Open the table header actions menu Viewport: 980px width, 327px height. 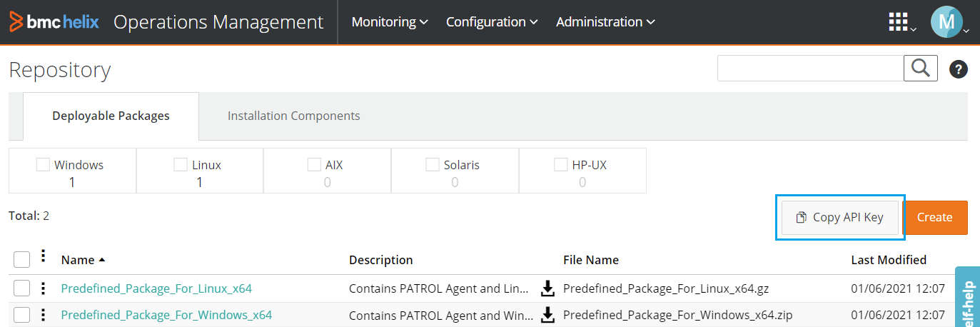click(43, 256)
